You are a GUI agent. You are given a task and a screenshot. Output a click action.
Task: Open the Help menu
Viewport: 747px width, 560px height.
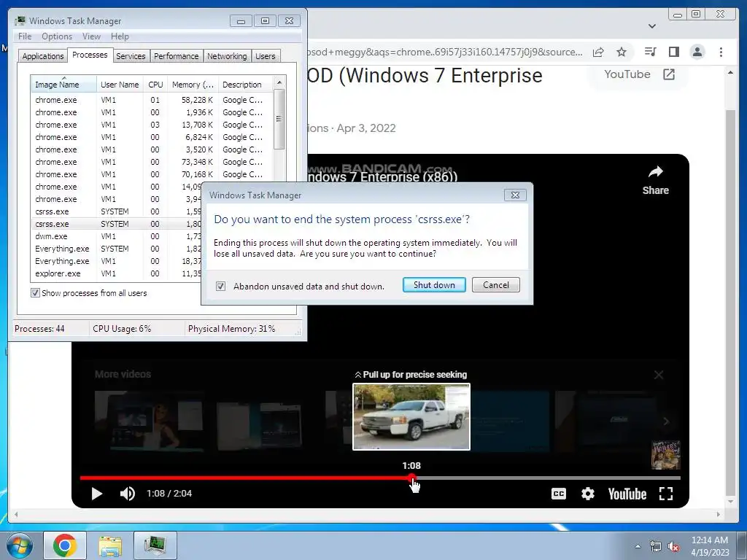120,36
